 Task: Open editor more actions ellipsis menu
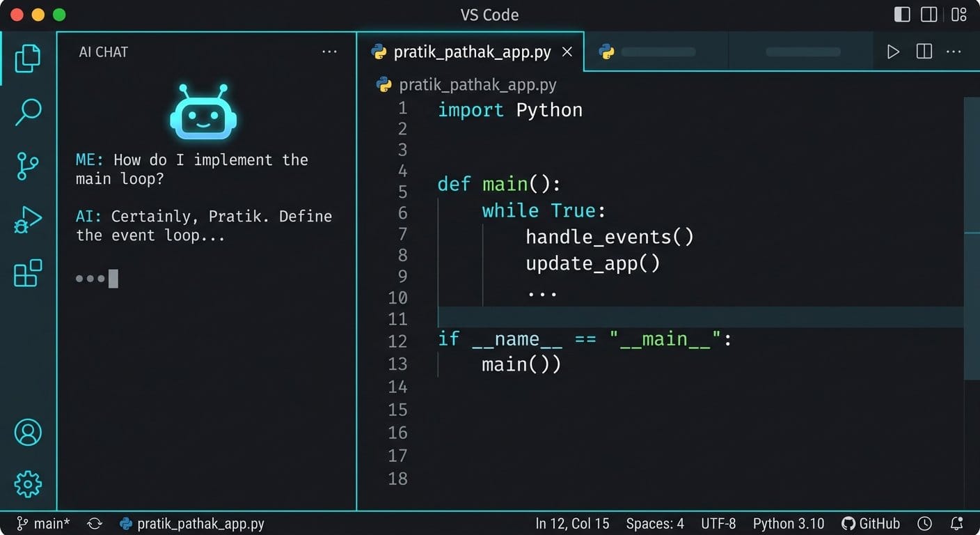point(954,52)
